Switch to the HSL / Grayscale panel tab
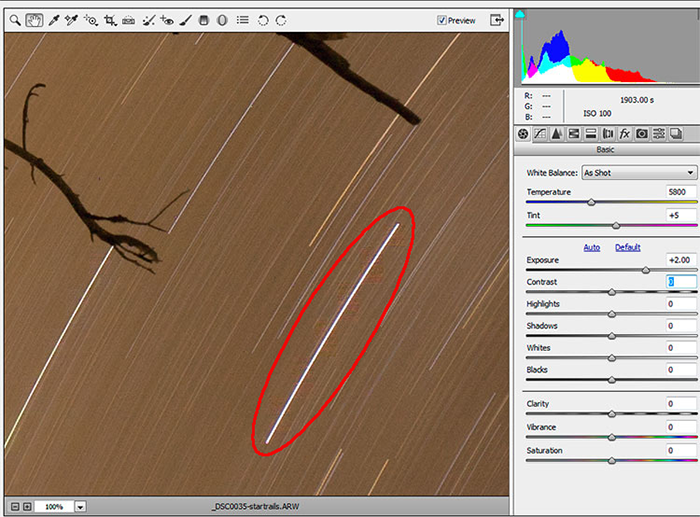 point(574,133)
